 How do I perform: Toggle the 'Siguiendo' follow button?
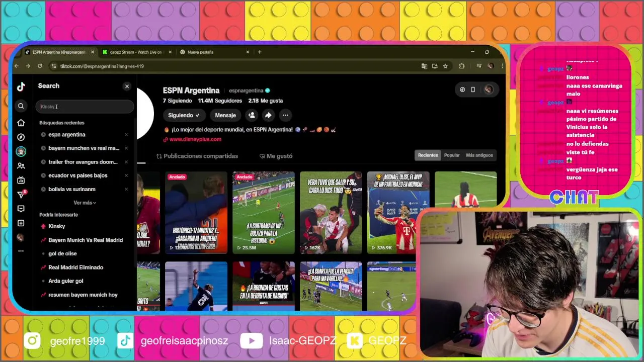pos(184,115)
